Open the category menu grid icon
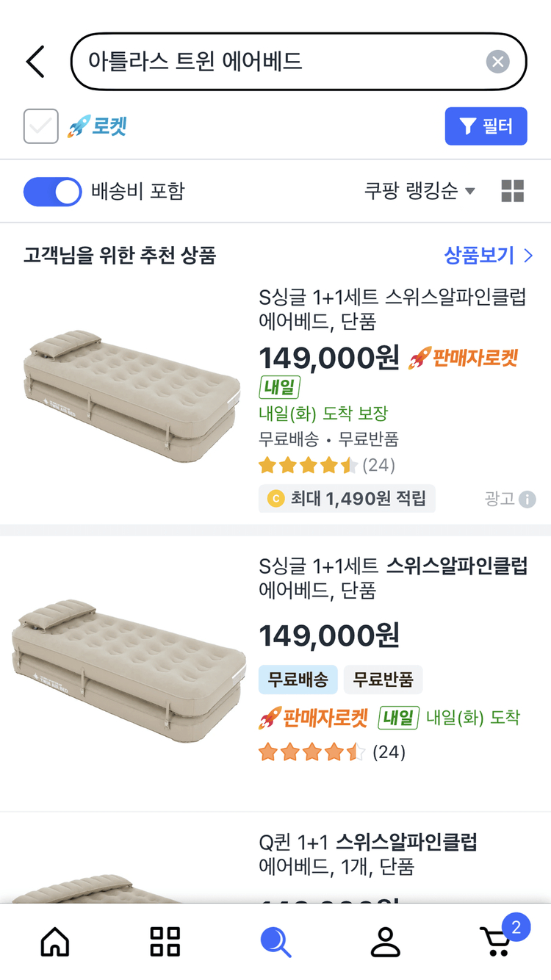Viewport: 551px width, 980px height. tap(165, 941)
